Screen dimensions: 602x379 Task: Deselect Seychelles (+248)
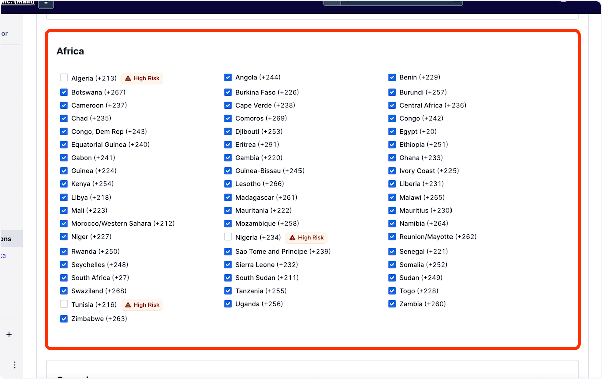(64, 265)
